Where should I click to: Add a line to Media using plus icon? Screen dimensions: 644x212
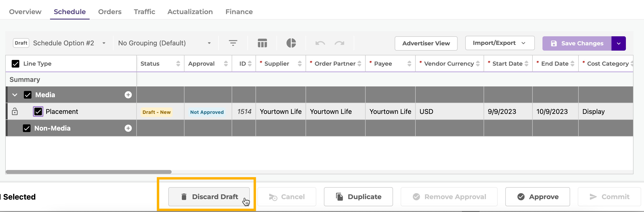(x=128, y=95)
